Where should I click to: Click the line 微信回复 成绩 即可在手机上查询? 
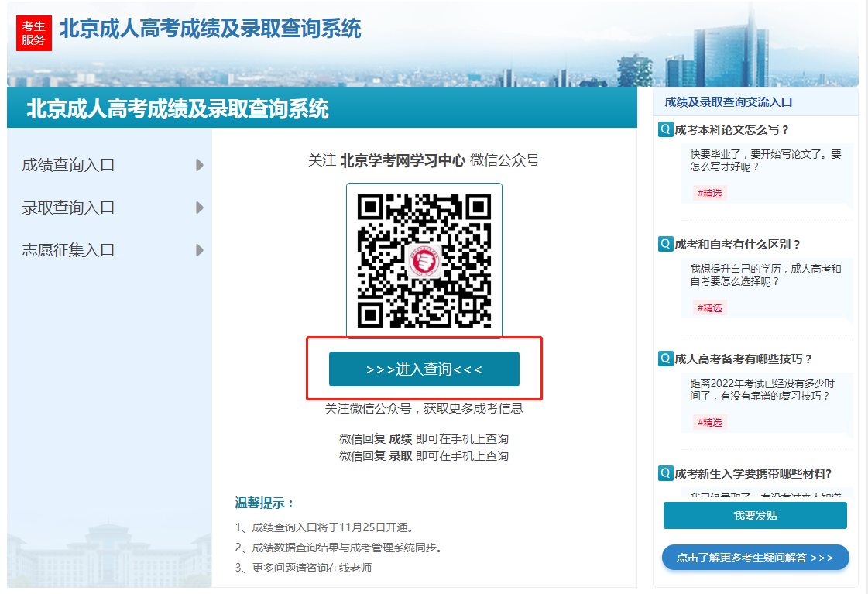(424, 439)
